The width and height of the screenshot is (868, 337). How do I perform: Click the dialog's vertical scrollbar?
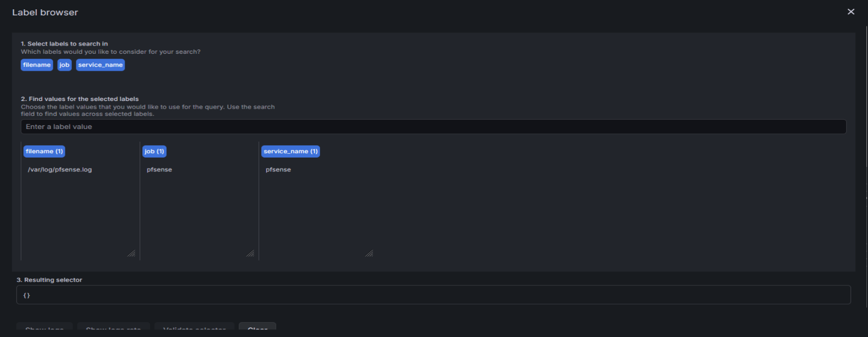pyautogui.click(x=866, y=165)
